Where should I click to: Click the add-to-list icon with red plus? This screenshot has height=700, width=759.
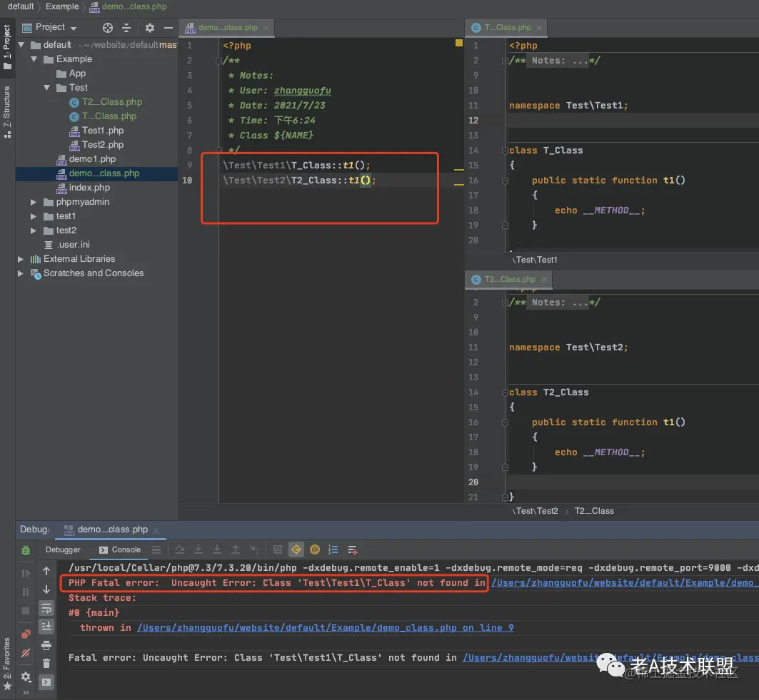coord(353,550)
